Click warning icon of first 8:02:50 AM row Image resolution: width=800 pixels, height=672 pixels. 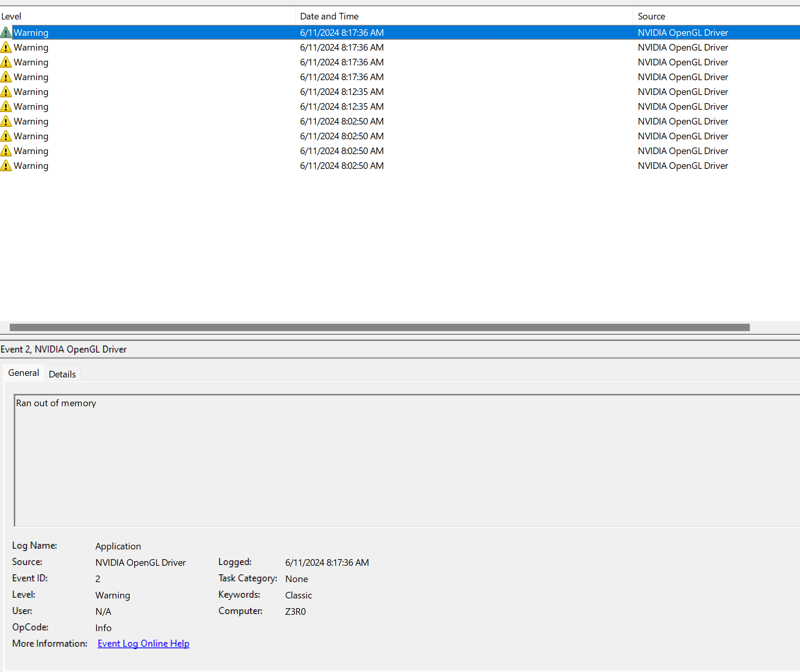coord(6,121)
